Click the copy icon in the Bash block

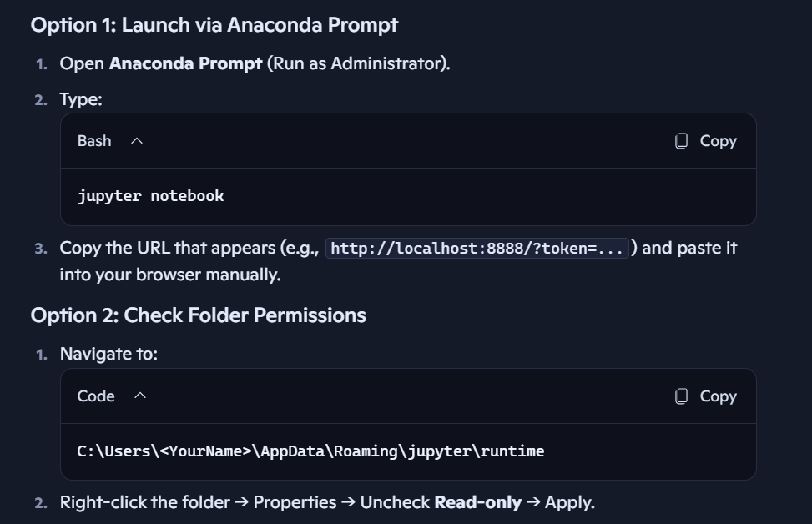tap(682, 141)
